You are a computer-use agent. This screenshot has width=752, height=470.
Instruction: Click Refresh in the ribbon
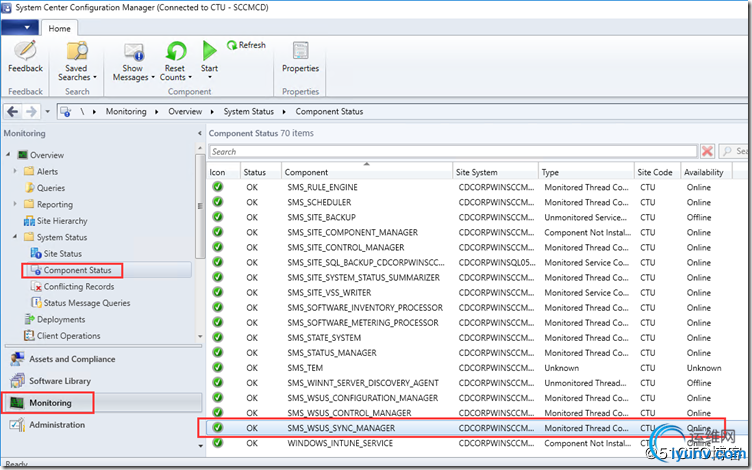pyautogui.click(x=247, y=45)
